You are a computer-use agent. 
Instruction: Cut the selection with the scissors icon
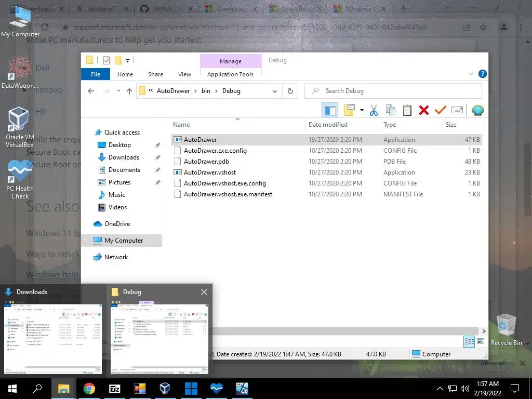click(x=374, y=110)
